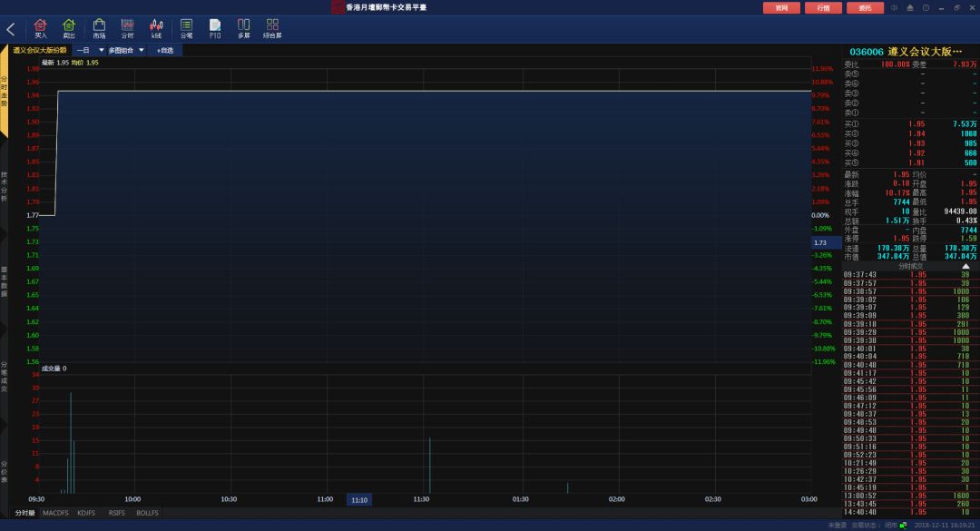980x531 pixels.
Task: Select the 技术分析 vertical side tab
Action: point(4,186)
